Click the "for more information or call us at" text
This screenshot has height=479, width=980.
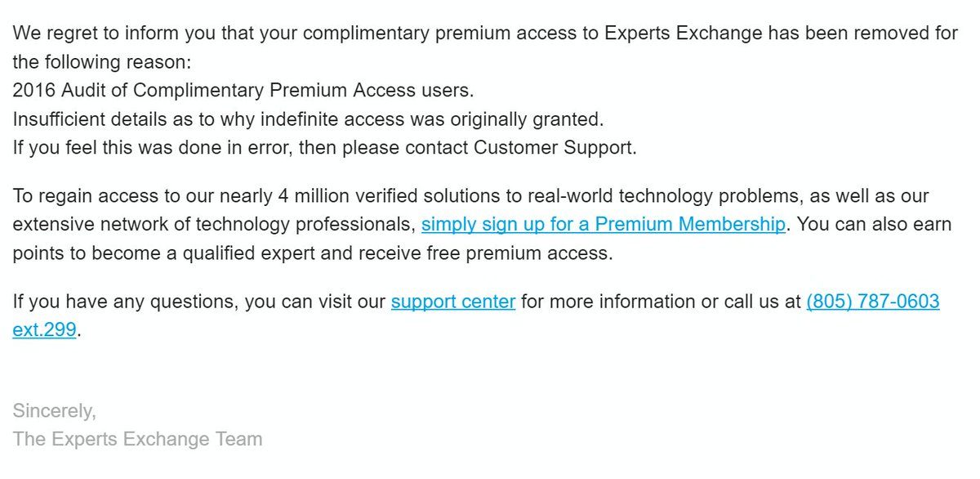click(661, 302)
